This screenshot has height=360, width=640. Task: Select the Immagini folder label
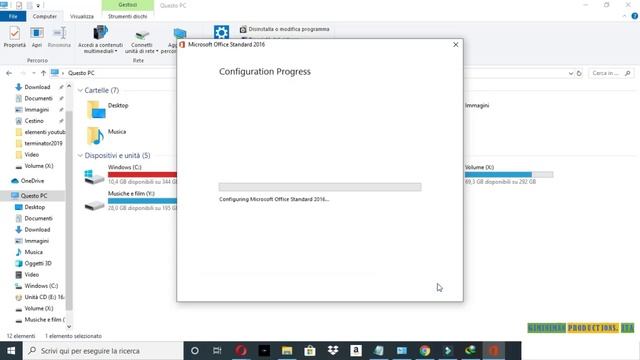coord(477,105)
